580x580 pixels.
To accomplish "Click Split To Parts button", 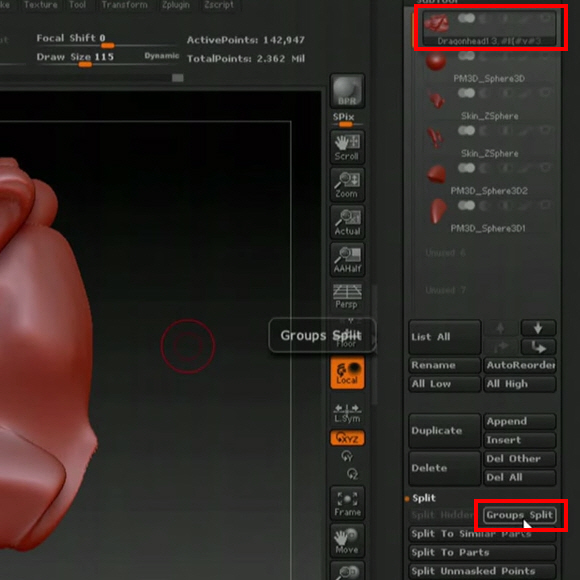I will pyautogui.click(x=482, y=553).
